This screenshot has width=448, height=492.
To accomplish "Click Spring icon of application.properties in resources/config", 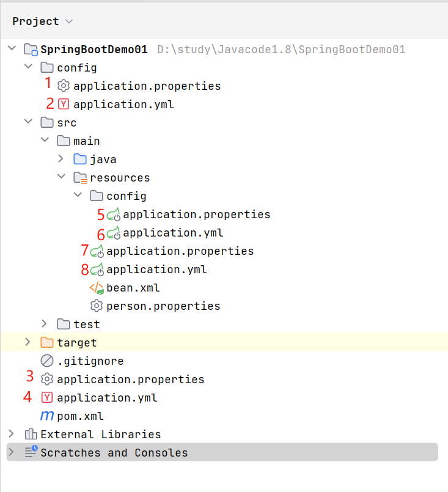I will coord(113,215).
